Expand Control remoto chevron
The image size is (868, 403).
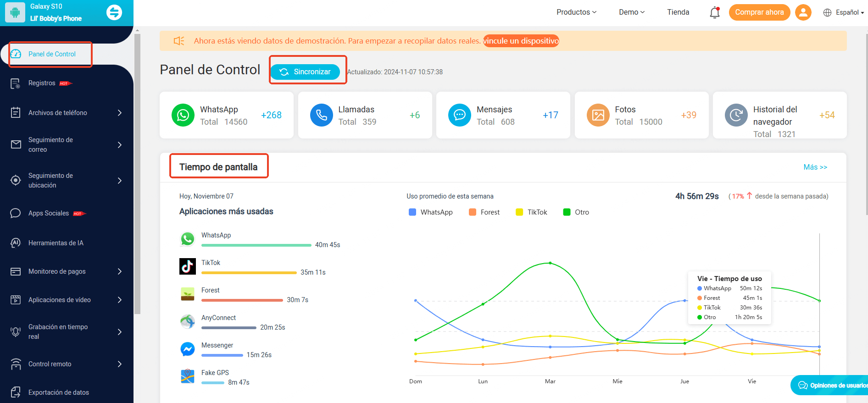coord(120,364)
